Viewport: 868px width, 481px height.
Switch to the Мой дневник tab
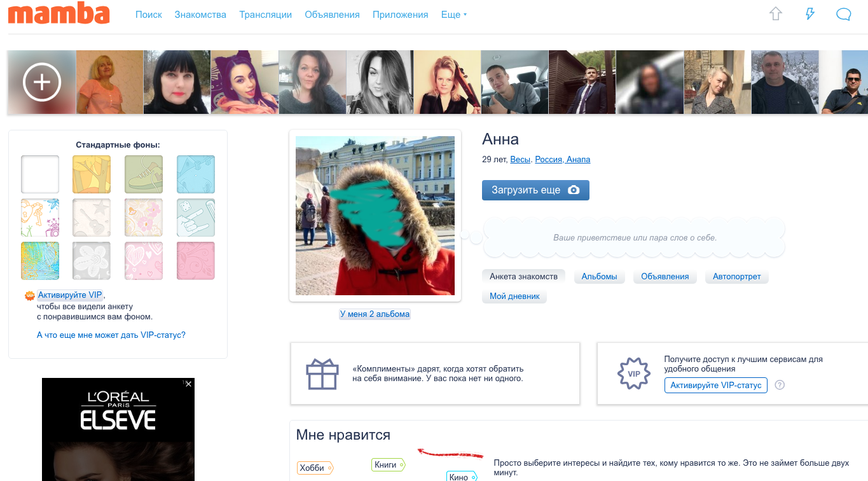(514, 296)
